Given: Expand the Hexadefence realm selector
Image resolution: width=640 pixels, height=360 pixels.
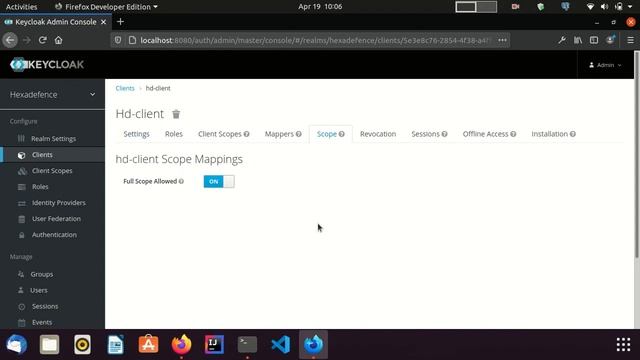Looking at the screenshot, I should [52, 95].
